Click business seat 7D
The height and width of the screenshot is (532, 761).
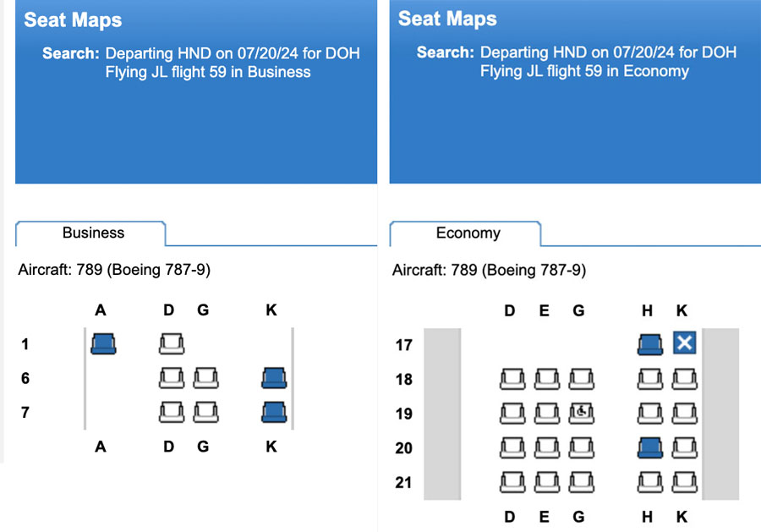point(172,413)
